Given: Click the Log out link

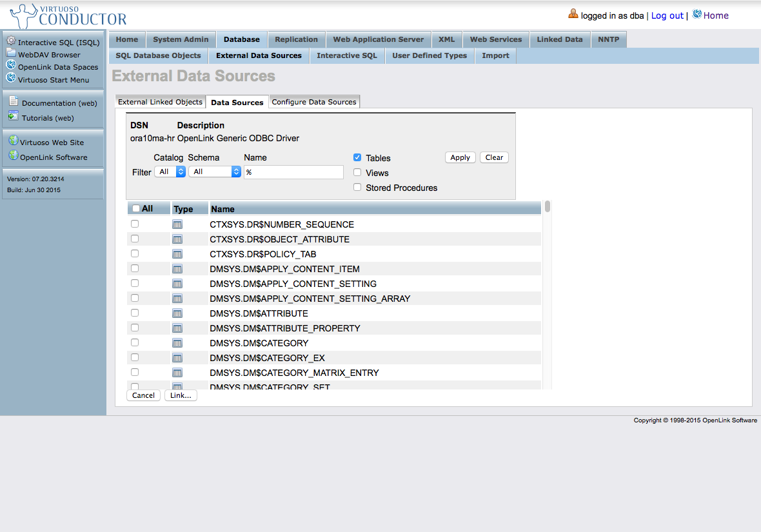Looking at the screenshot, I should (x=667, y=15).
